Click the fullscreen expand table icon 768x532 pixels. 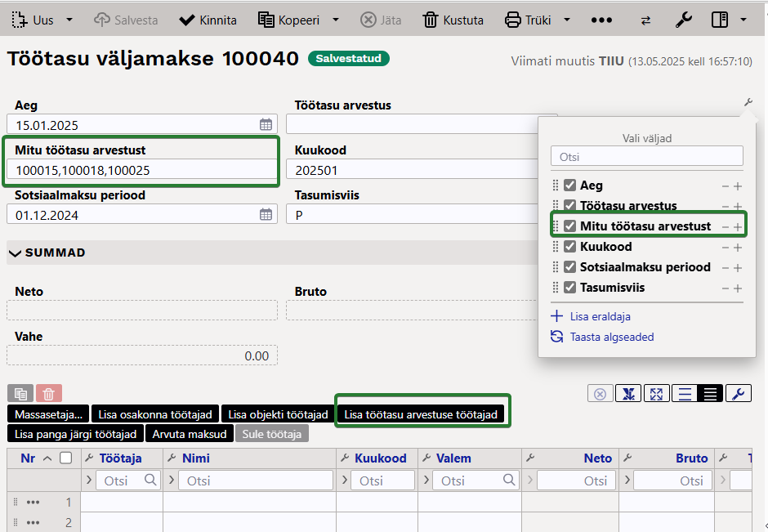(x=656, y=393)
